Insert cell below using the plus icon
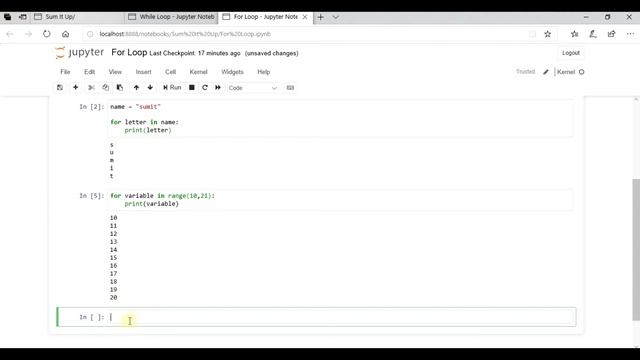The height and width of the screenshot is (360, 640). pos(76,87)
